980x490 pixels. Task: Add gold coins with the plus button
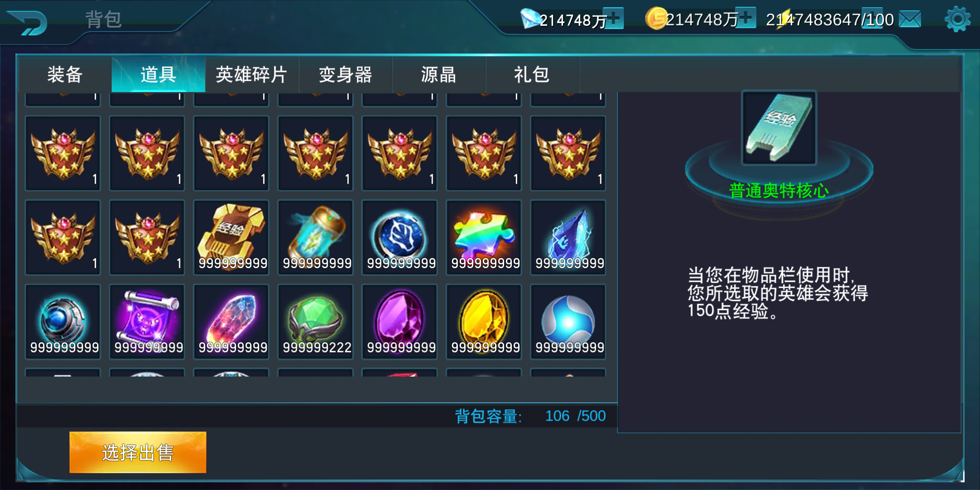746,18
